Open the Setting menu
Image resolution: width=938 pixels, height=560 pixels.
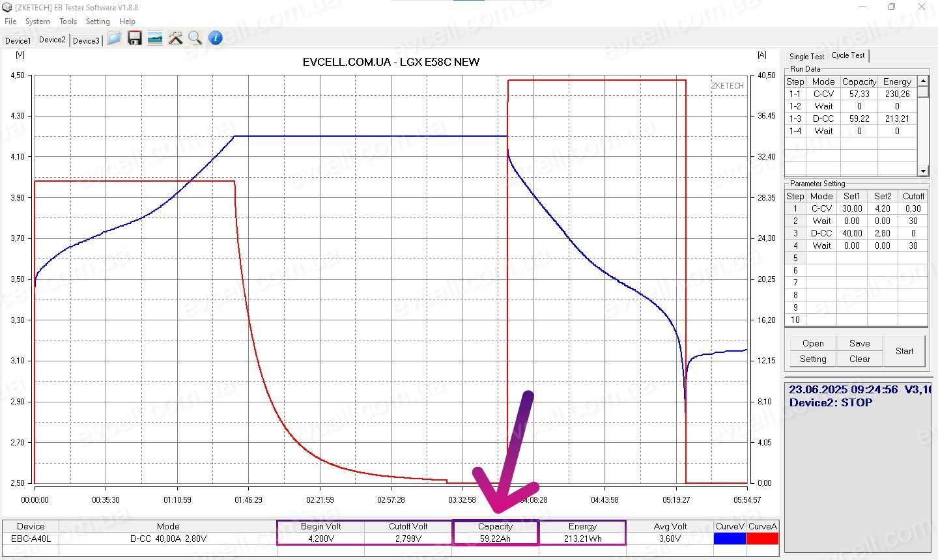(98, 21)
